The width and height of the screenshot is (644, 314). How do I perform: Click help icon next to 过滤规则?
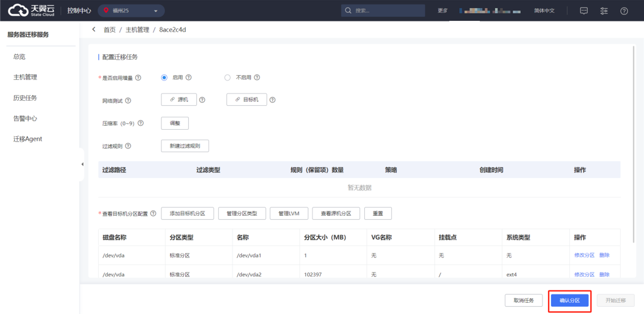tap(128, 146)
